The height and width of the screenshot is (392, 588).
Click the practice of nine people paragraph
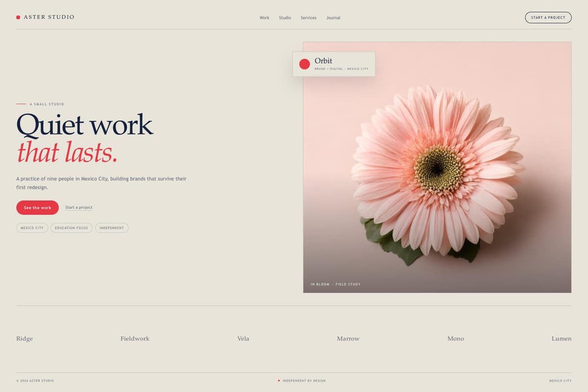(x=101, y=183)
